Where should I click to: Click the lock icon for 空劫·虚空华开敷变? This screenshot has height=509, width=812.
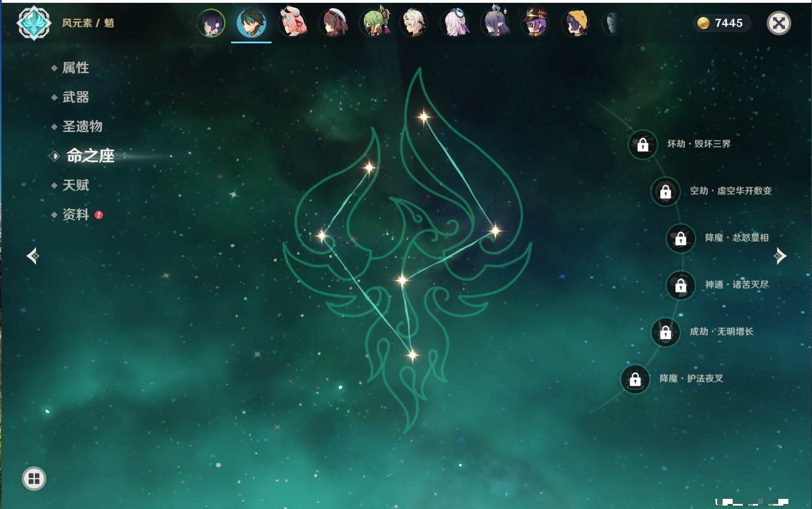tap(665, 191)
